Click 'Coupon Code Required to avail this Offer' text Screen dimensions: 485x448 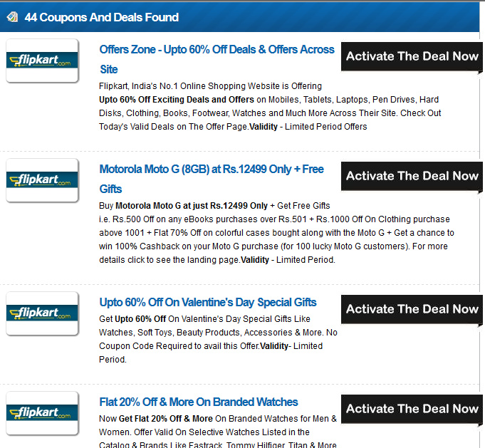[x=179, y=346]
